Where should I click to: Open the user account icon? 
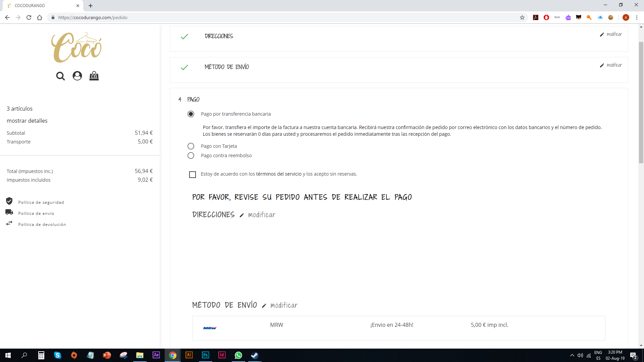pos(77,76)
